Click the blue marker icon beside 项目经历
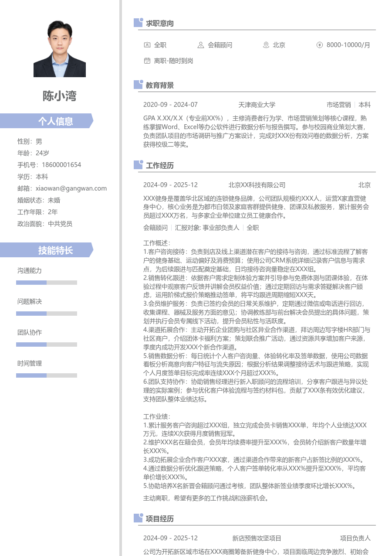392x556 pixels. point(138,518)
